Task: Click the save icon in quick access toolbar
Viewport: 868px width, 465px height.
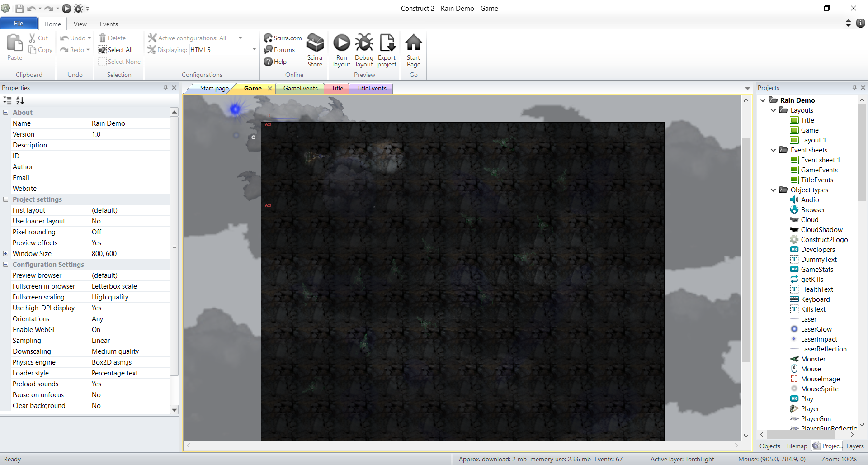Action: pos(19,9)
